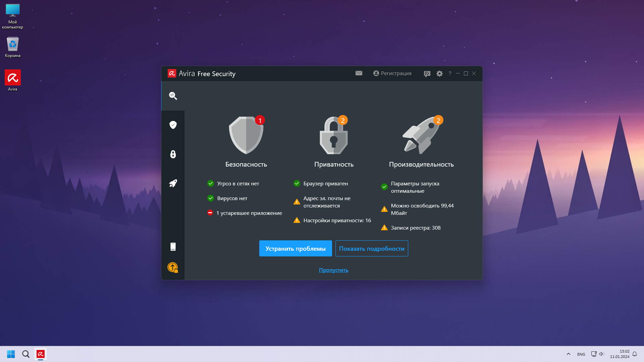Click the large Безопасность shield graphic
Image resolution: width=644 pixels, height=362 pixels.
pyautogui.click(x=246, y=135)
